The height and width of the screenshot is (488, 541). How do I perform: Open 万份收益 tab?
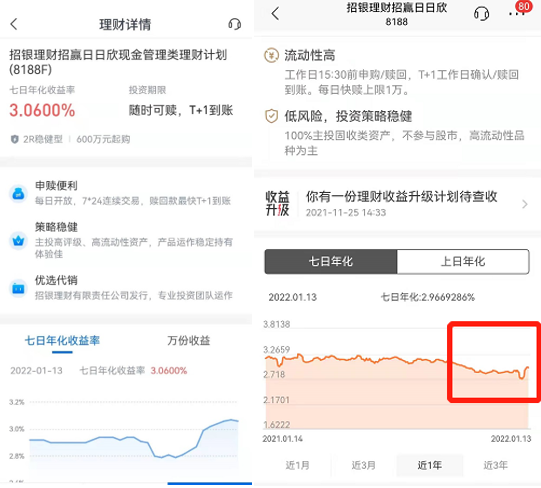[x=189, y=341]
